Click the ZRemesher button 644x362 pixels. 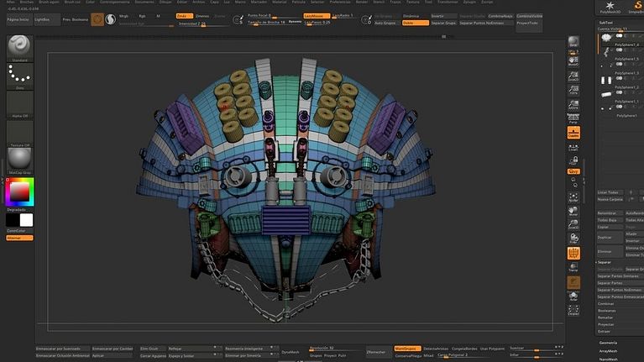[x=375, y=352]
